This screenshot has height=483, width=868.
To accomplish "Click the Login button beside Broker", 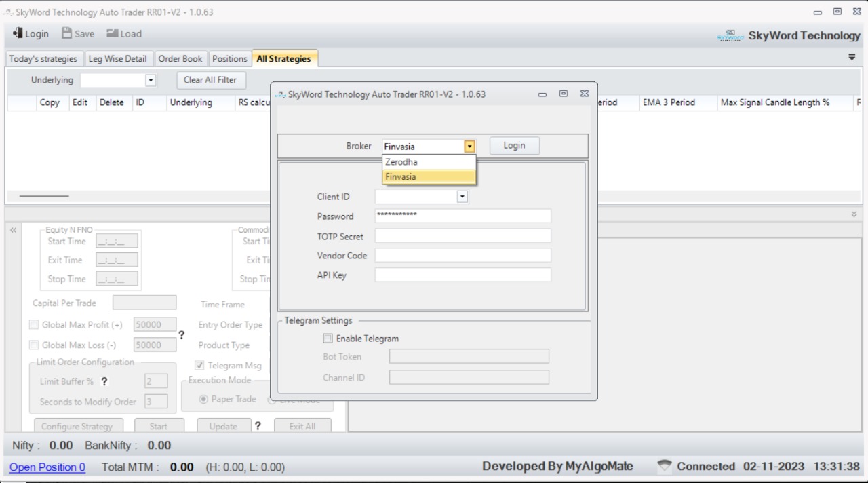I will [x=514, y=146].
